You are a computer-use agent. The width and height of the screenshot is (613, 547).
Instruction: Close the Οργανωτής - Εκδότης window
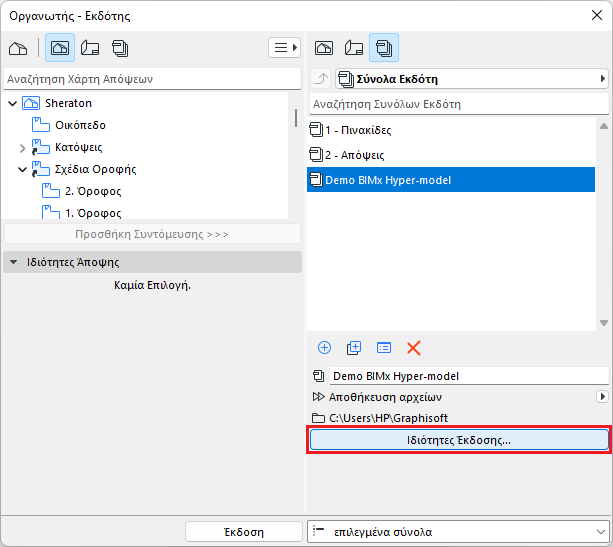click(597, 15)
